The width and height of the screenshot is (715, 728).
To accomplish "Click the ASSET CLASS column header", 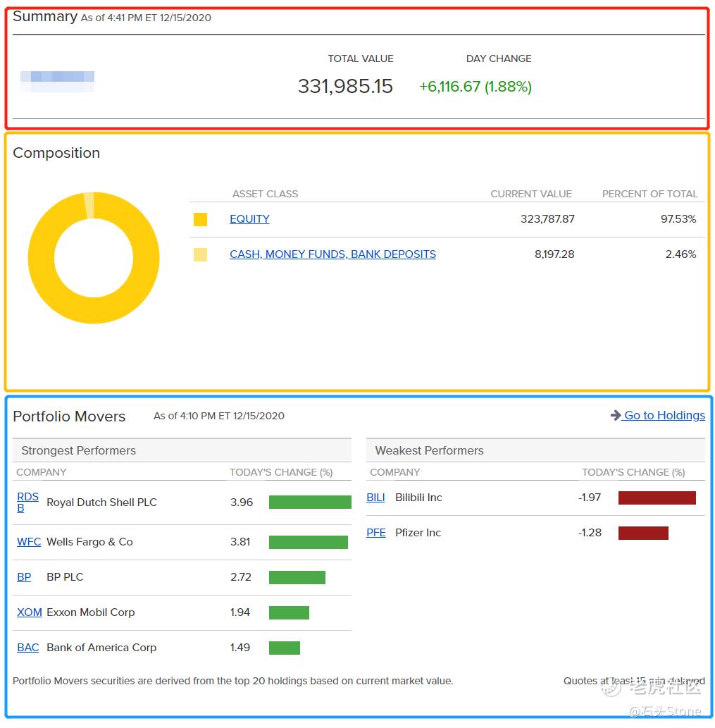I will click(265, 194).
